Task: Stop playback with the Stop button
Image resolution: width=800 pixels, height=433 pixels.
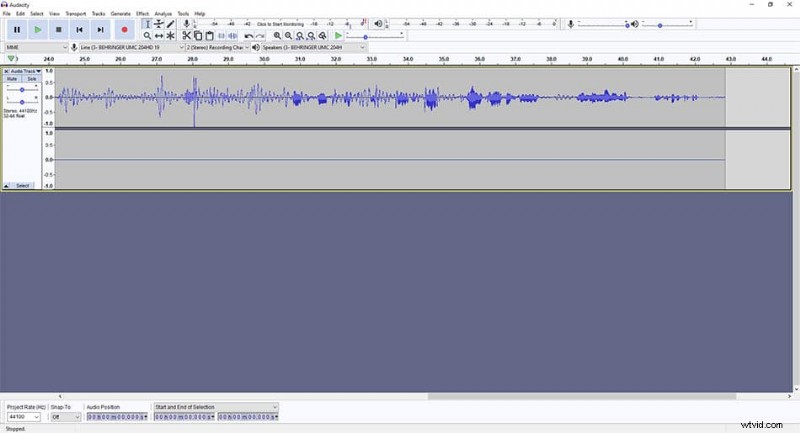Action: point(59,30)
